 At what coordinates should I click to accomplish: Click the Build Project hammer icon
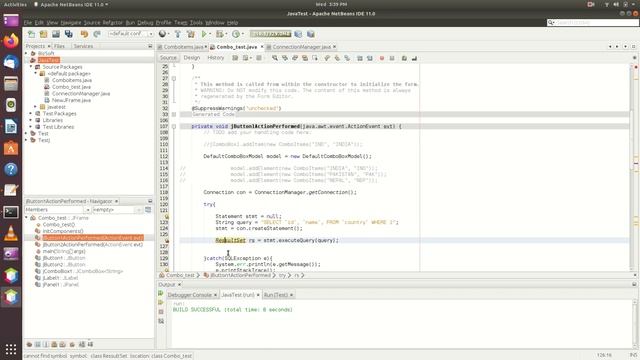pyautogui.click(x=178, y=34)
